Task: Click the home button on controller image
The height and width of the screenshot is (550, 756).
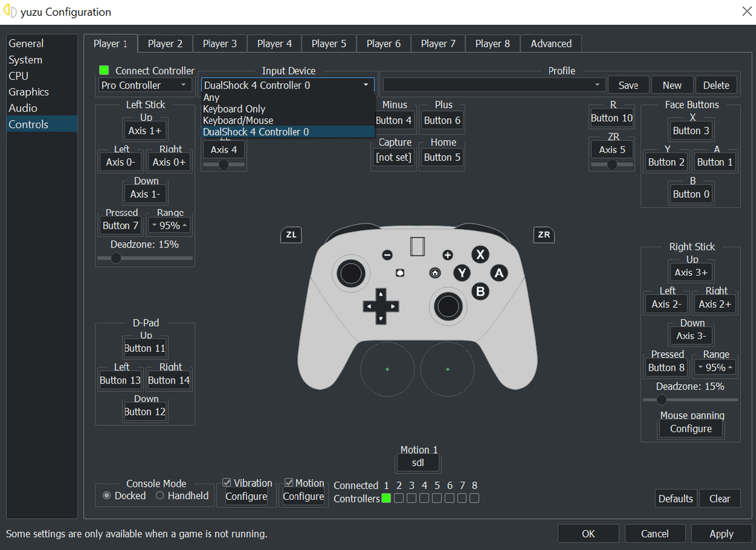Action: (435, 273)
